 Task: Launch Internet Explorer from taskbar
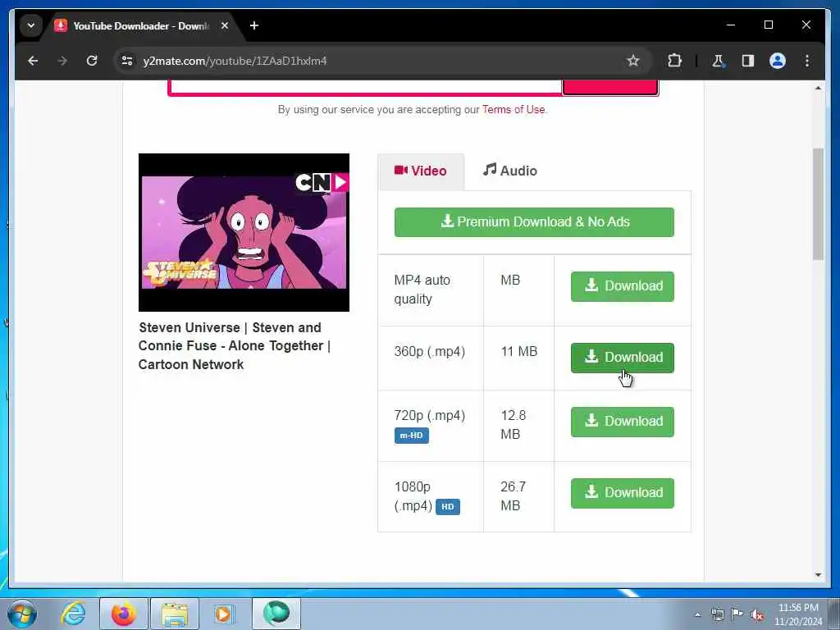pyautogui.click(x=73, y=614)
